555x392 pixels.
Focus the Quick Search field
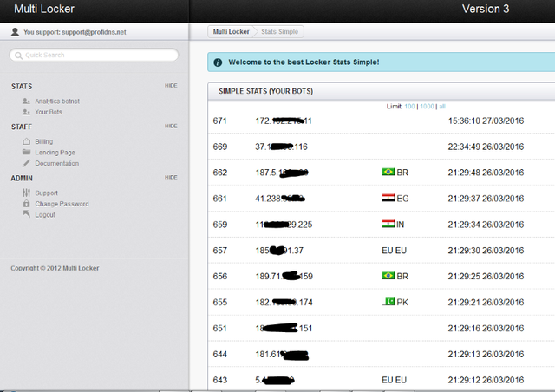point(94,56)
